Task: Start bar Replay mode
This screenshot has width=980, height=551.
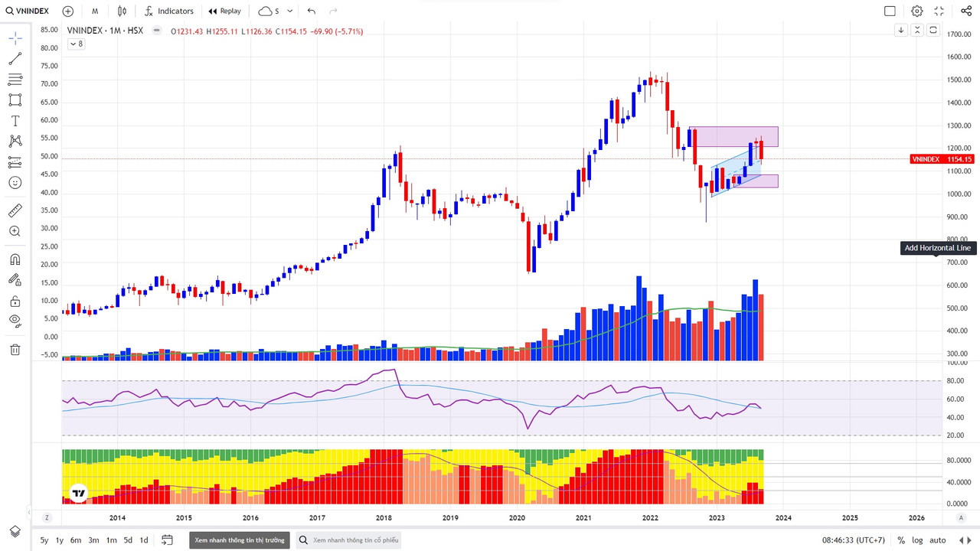Action: click(225, 11)
